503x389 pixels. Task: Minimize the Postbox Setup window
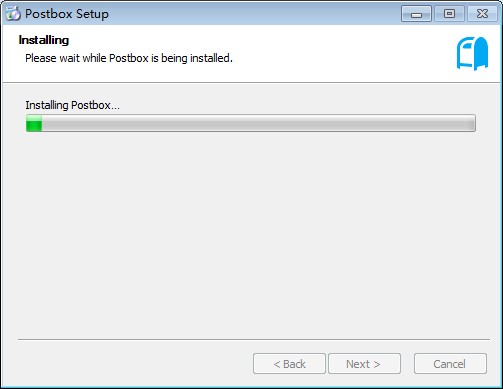[416, 14]
